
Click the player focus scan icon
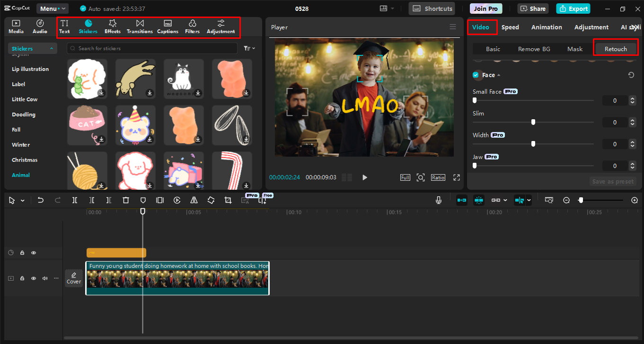tap(420, 177)
